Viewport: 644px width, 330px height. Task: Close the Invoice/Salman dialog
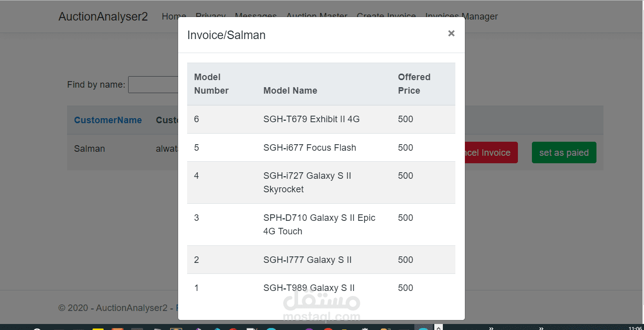click(451, 34)
